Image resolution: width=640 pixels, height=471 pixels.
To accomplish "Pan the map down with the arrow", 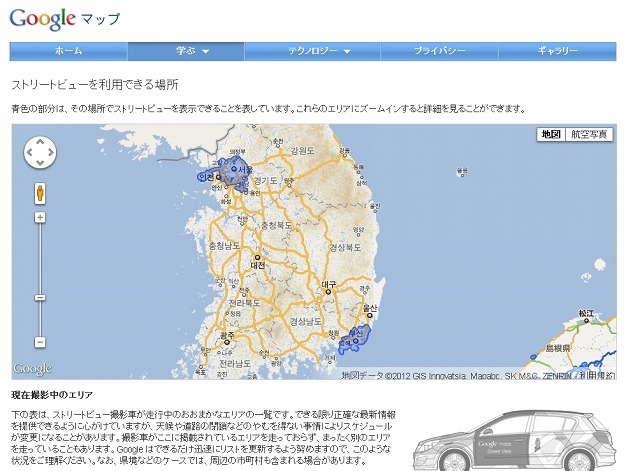I will [40, 163].
